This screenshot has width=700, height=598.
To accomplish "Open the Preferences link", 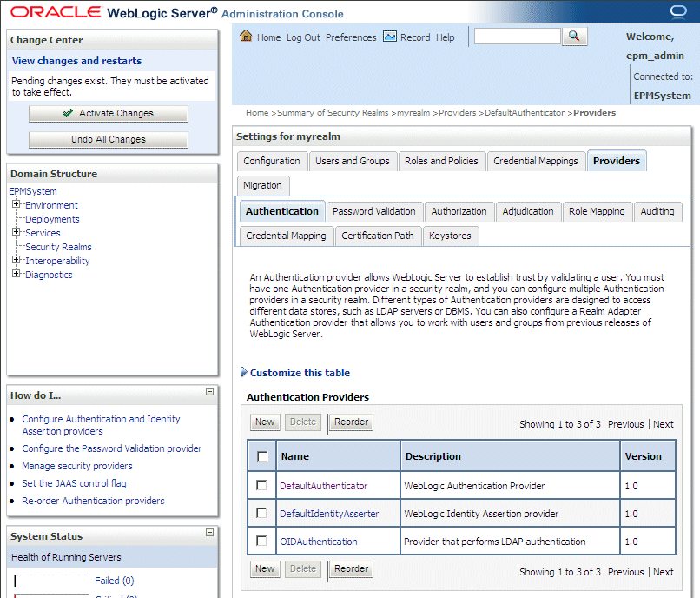I will point(351,37).
